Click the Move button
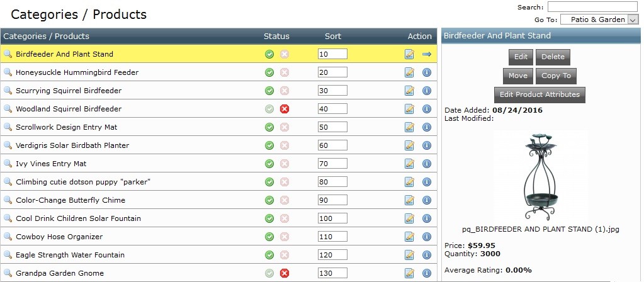 click(517, 76)
